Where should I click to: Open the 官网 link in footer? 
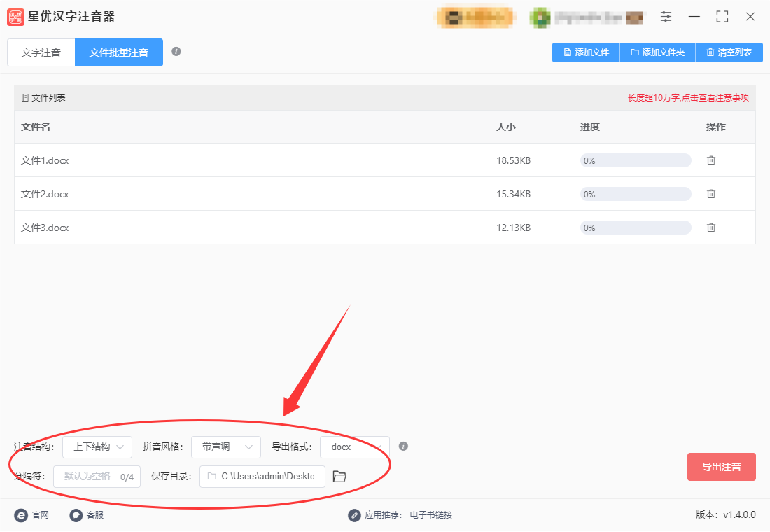(41, 514)
